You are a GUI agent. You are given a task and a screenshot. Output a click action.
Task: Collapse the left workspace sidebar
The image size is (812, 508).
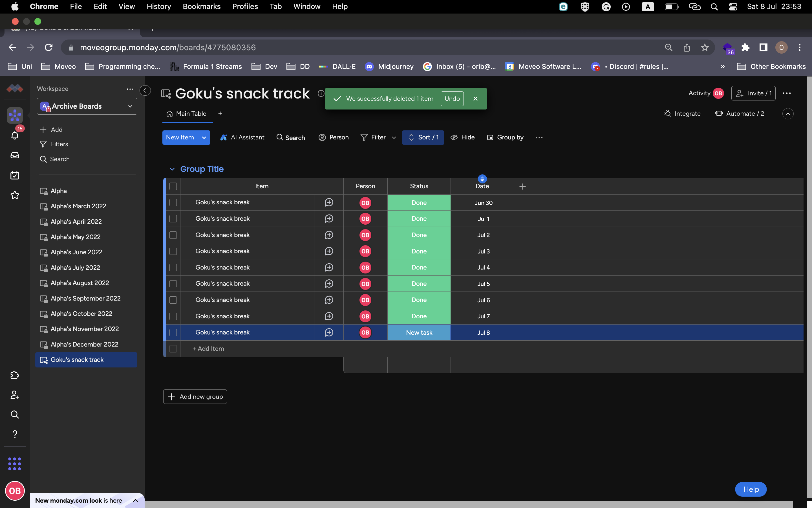[x=145, y=90]
